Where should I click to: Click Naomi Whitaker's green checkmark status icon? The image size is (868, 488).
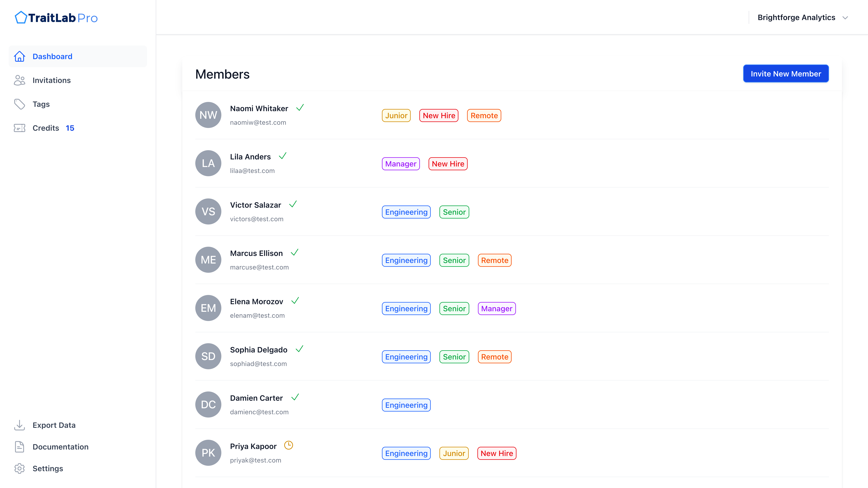pyautogui.click(x=300, y=108)
